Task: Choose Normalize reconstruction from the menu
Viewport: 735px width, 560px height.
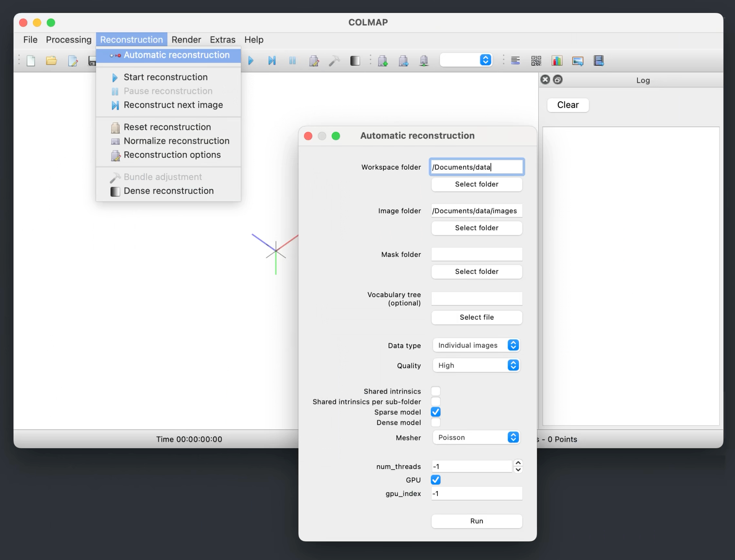Action: click(168, 141)
